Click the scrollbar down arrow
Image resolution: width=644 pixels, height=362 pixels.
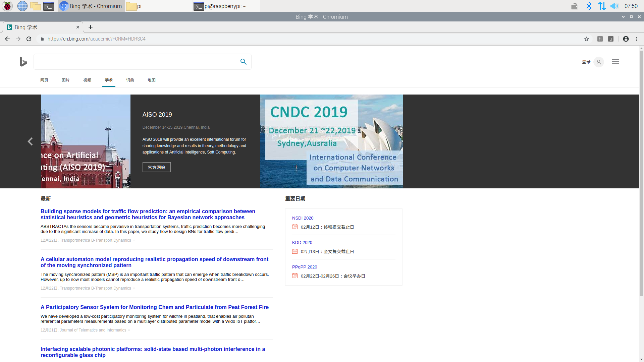[x=641, y=359]
